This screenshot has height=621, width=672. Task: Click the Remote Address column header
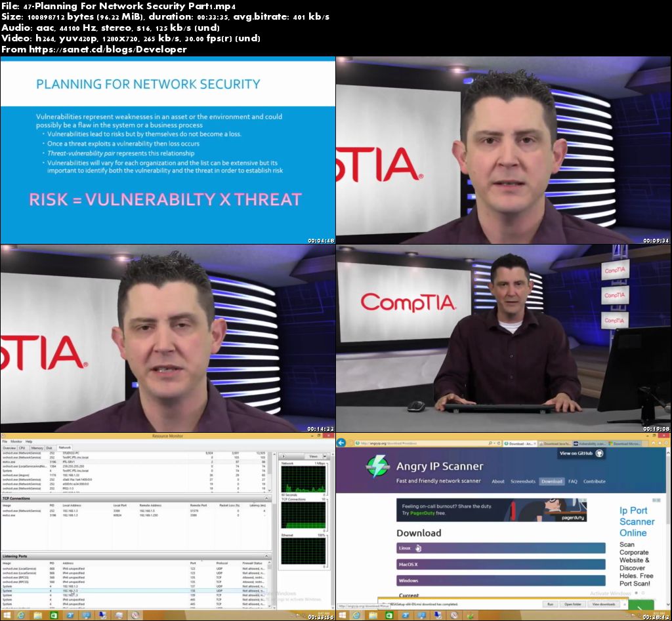coord(150,506)
